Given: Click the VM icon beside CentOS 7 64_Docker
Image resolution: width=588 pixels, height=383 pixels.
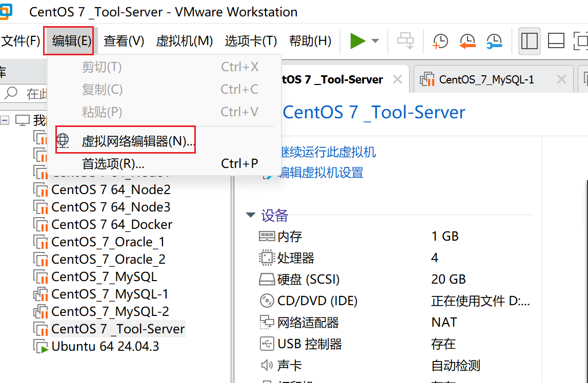Looking at the screenshot, I should click(x=40, y=224).
